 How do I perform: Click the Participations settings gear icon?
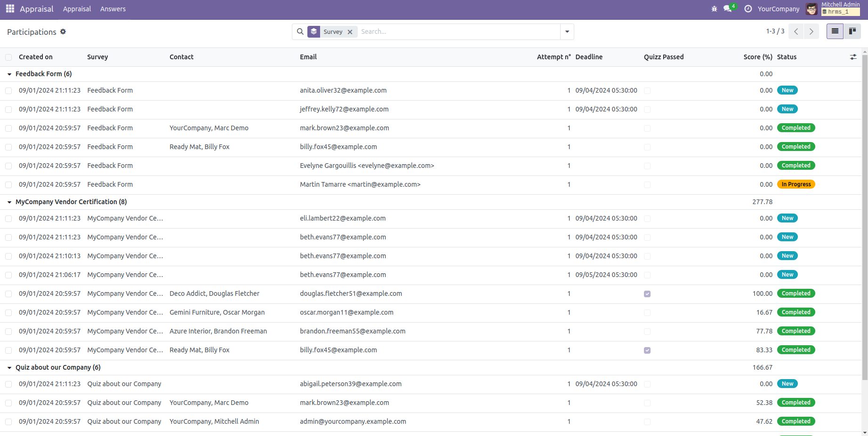coord(63,32)
